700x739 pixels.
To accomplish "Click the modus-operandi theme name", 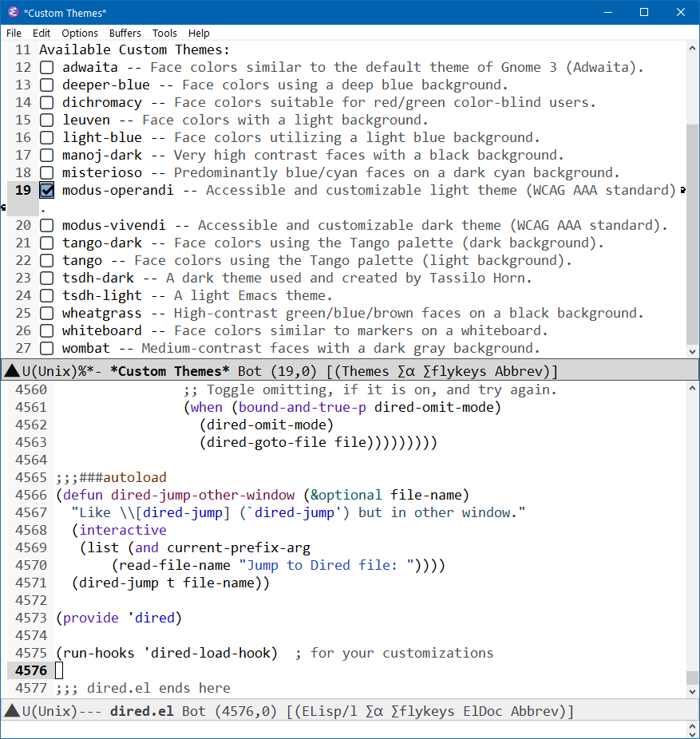I will (118, 191).
